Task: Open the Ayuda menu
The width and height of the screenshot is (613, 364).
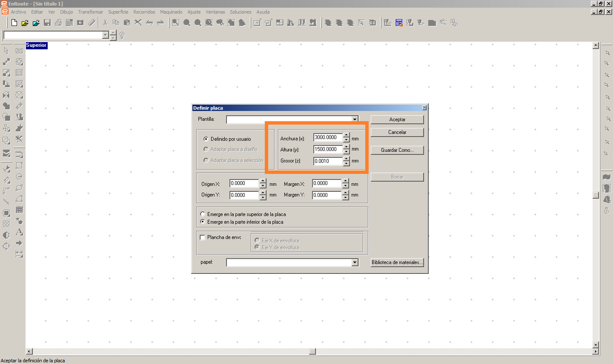Action: pyautogui.click(x=263, y=12)
